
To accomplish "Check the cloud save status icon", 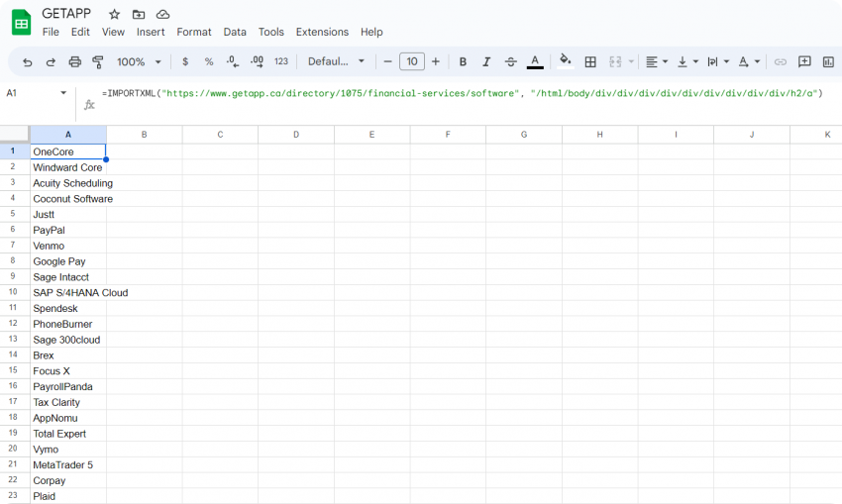I will 162,15.
